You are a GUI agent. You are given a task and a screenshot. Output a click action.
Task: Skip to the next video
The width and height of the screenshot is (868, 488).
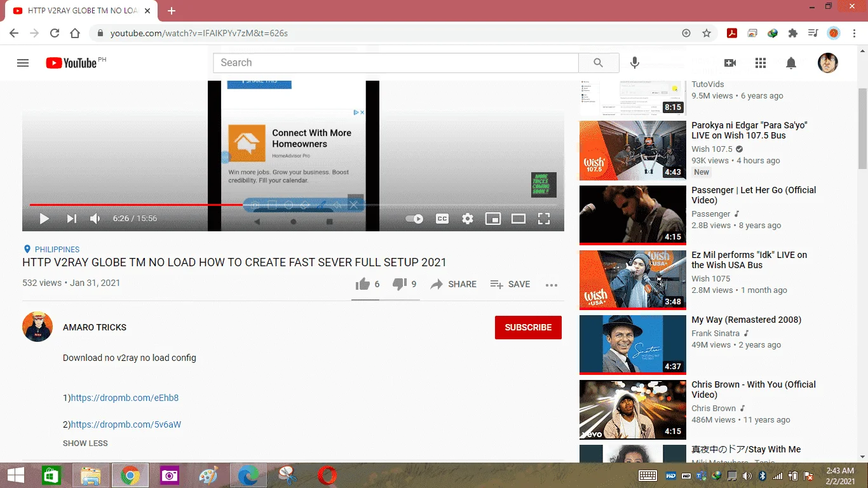72,219
